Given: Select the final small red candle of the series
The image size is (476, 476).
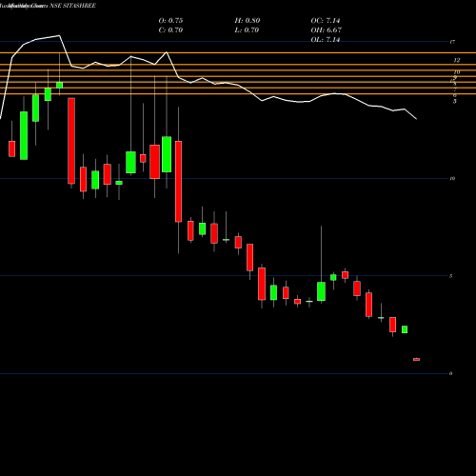Looking at the screenshot, I should (x=416, y=359).
